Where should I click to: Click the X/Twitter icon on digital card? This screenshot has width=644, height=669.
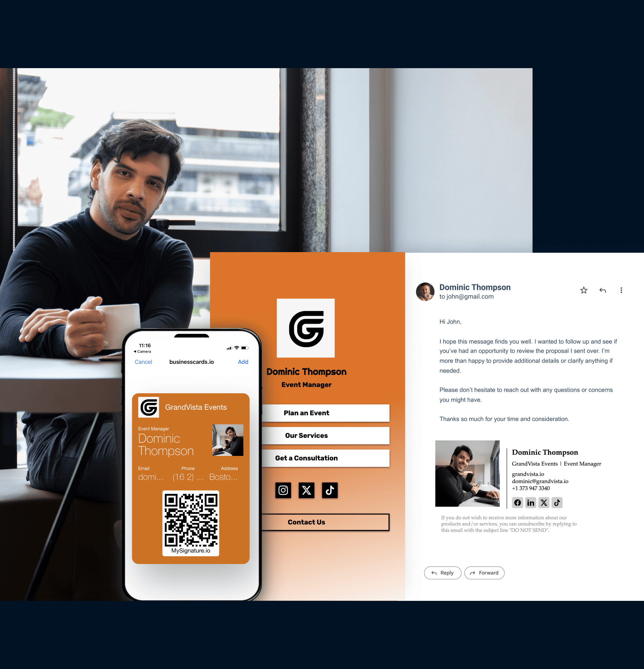tap(306, 490)
